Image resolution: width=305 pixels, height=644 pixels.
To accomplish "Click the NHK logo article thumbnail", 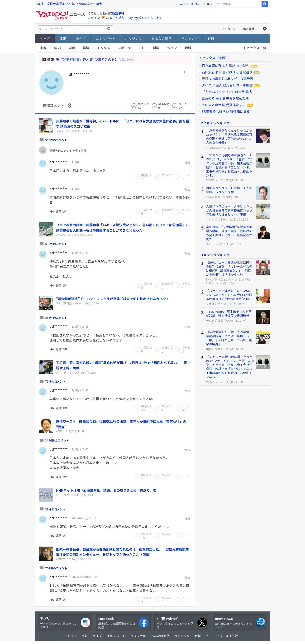I will point(46,495).
